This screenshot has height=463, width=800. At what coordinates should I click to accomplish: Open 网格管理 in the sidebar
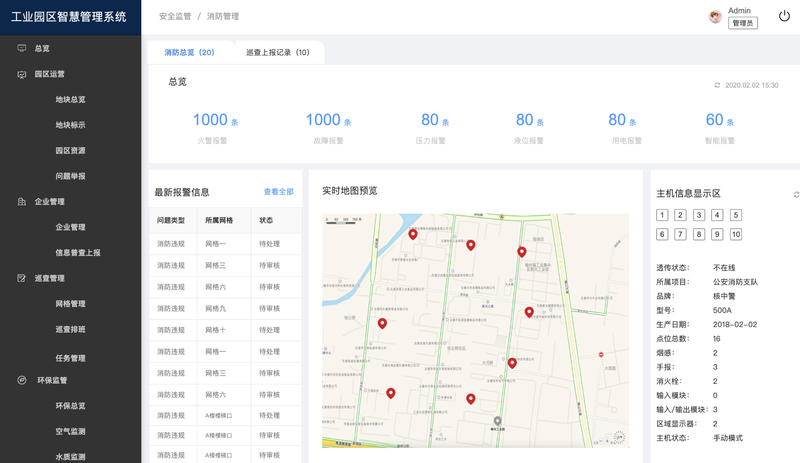[70, 304]
